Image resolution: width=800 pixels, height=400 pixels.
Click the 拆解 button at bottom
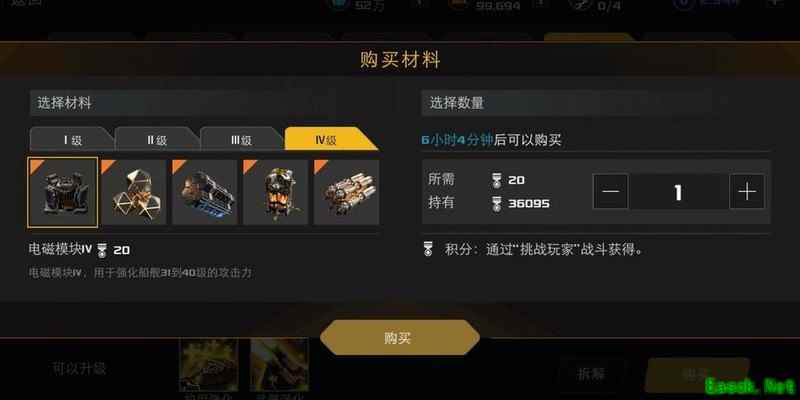[591, 373]
